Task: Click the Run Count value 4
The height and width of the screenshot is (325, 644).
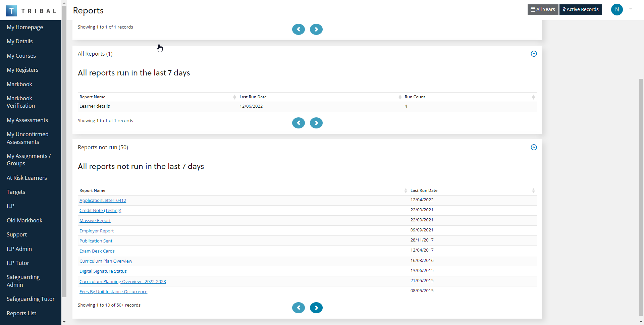Action: point(406,106)
